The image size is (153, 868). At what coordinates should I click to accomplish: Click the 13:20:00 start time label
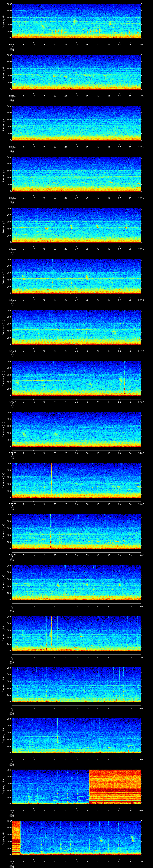pyautogui.click(x=12, y=351)
